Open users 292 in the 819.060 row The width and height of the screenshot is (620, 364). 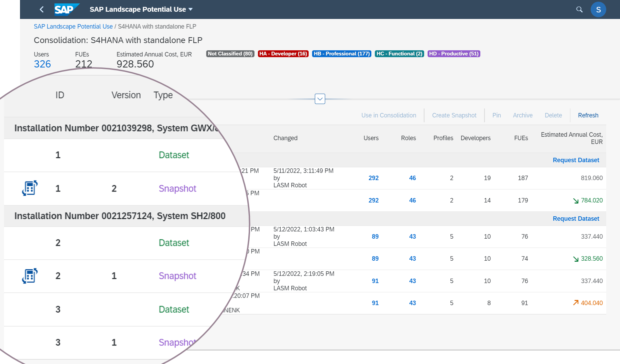pyautogui.click(x=373, y=178)
